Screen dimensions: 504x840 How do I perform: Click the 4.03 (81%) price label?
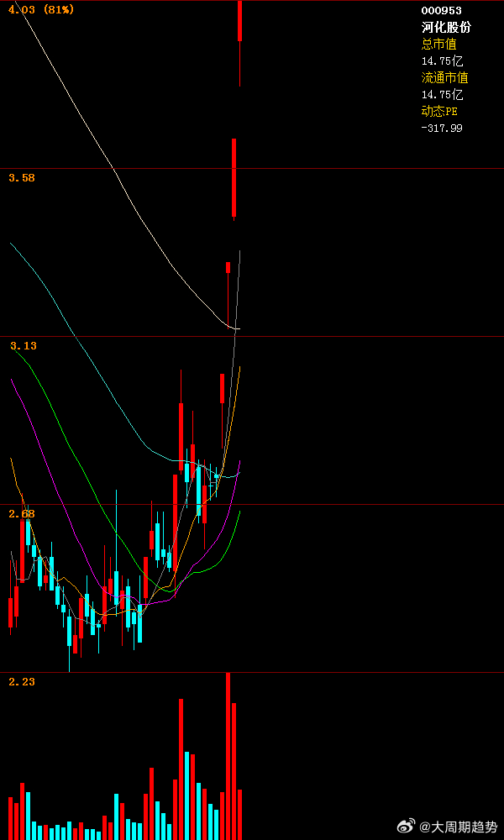click(41, 9)
